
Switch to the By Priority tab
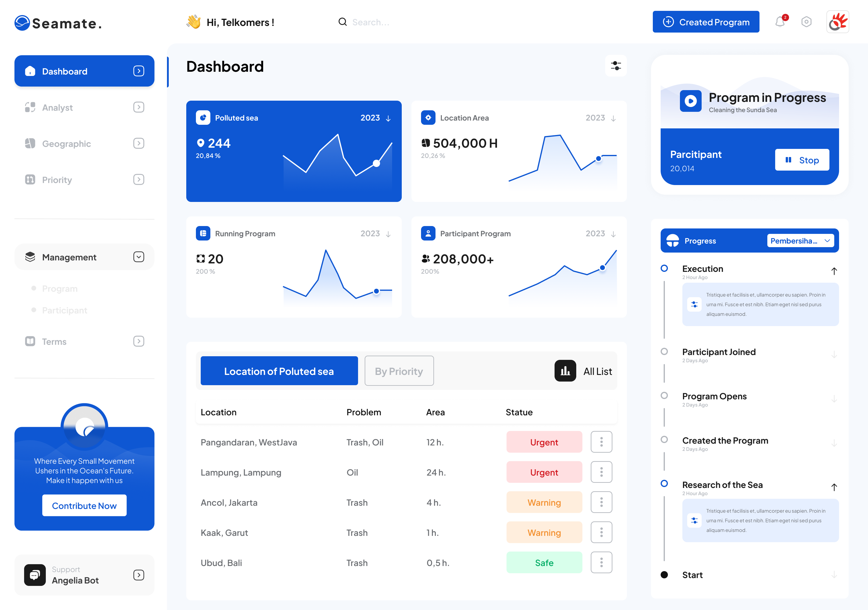coord(399,371)
